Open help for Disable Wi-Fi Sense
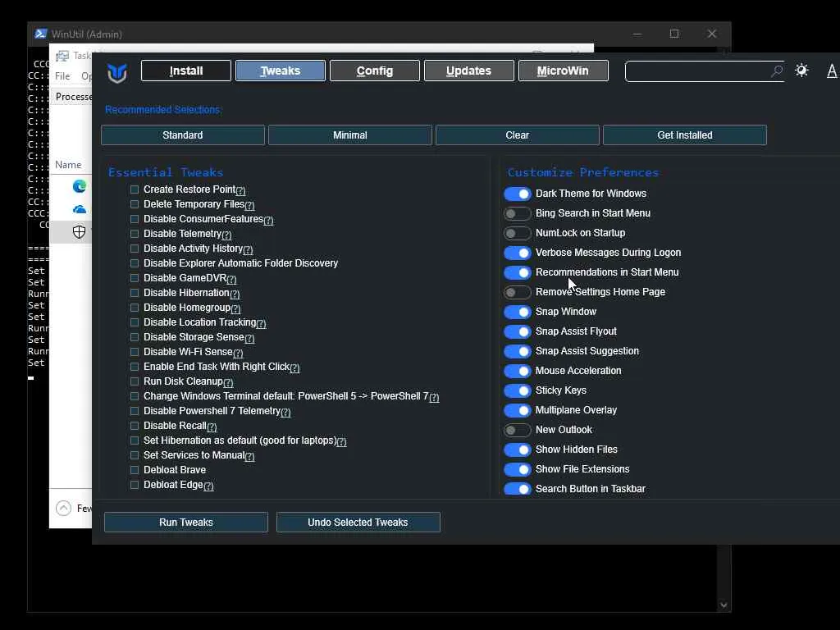 [238, 353]
